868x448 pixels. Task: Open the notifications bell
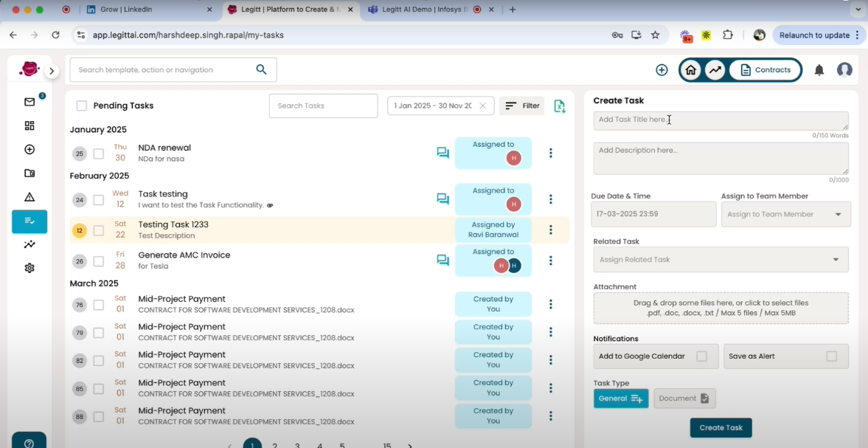tap(819, 70)
